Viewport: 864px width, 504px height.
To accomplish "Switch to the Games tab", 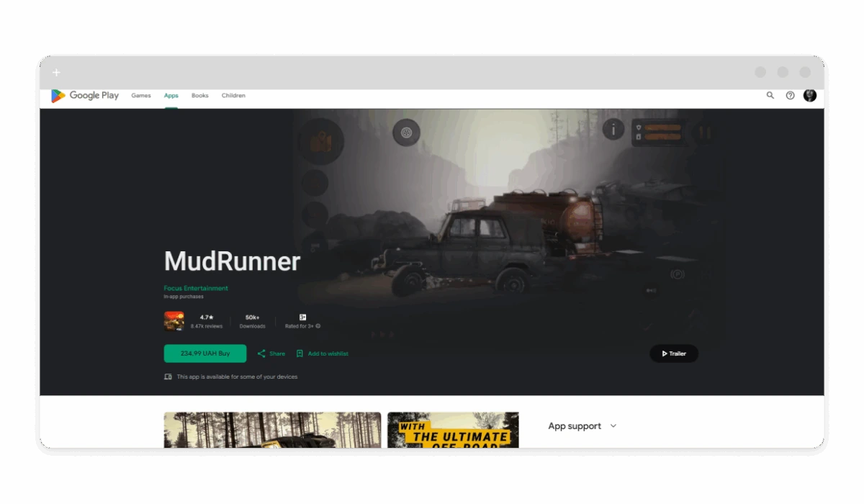I will (141, 96).
